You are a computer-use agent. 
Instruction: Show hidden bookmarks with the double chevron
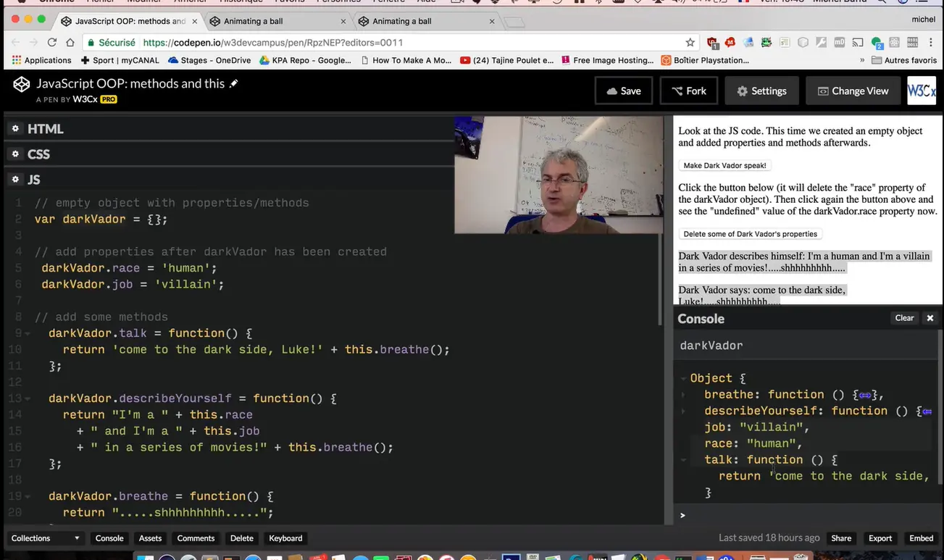pyautogui.click(x=862, y=60)
